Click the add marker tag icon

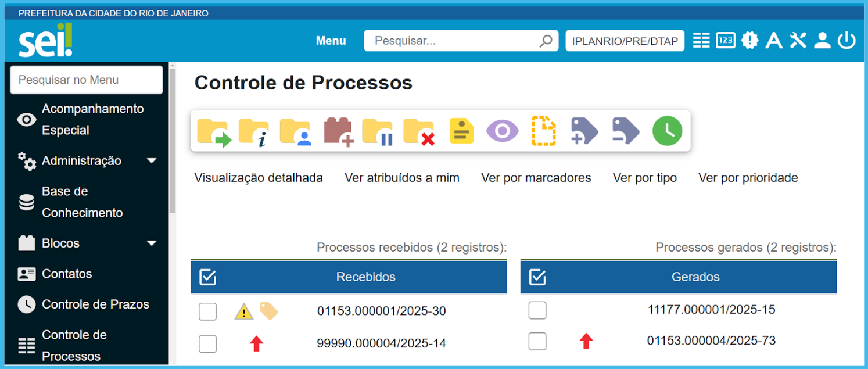pos(584,131)
